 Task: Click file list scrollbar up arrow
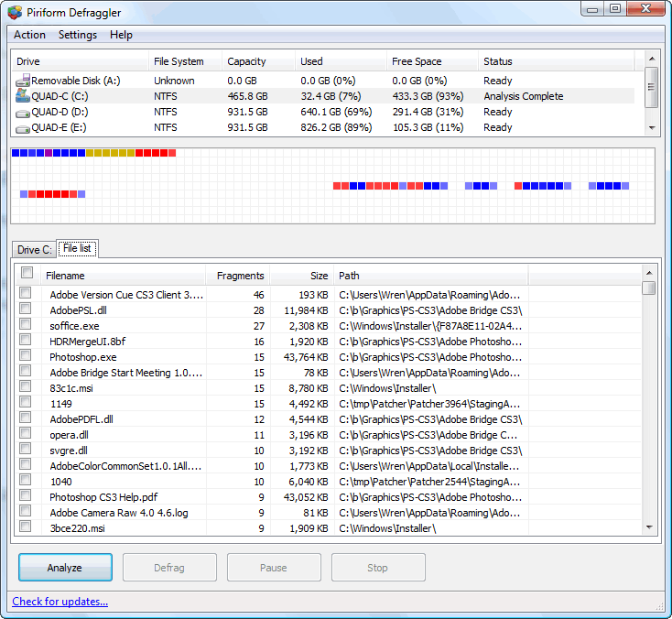(649, 273)
